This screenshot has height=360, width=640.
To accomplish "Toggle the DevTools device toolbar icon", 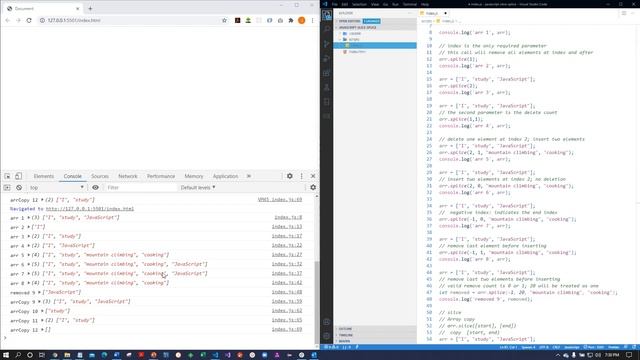I will click(x=18, y=176).
